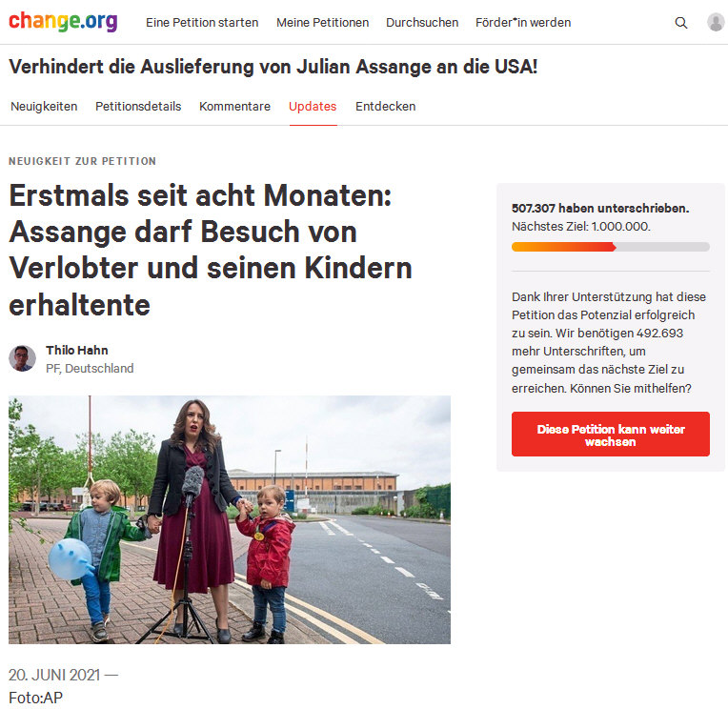Open 'Meine Petitionen' menu item
Image resolution: width=728 pixels, height=709 pixels.
(322, 22)
